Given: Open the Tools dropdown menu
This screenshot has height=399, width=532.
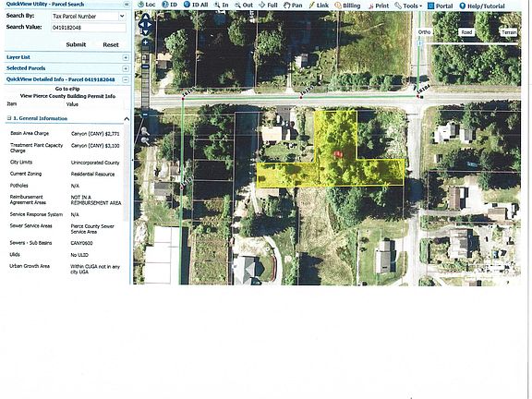Looking at the screenshot, I should point(408,6).
